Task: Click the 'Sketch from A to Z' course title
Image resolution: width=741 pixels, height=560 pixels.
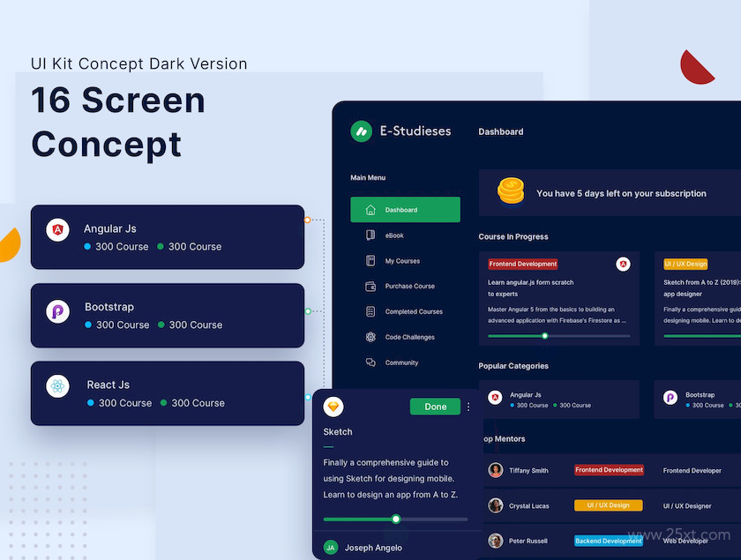Action: (x=701, y=287)
